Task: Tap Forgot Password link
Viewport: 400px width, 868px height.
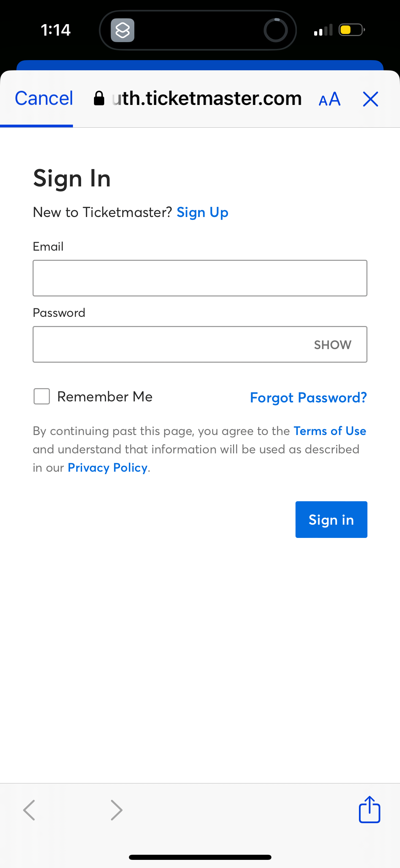Action: (308, 397)
